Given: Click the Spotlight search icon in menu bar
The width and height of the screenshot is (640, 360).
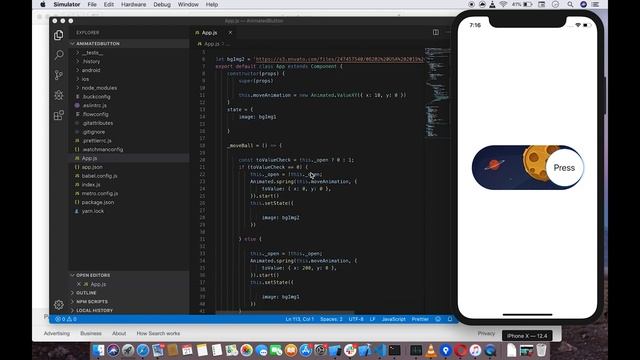Looking at the screenshot, I should (570, 4).
